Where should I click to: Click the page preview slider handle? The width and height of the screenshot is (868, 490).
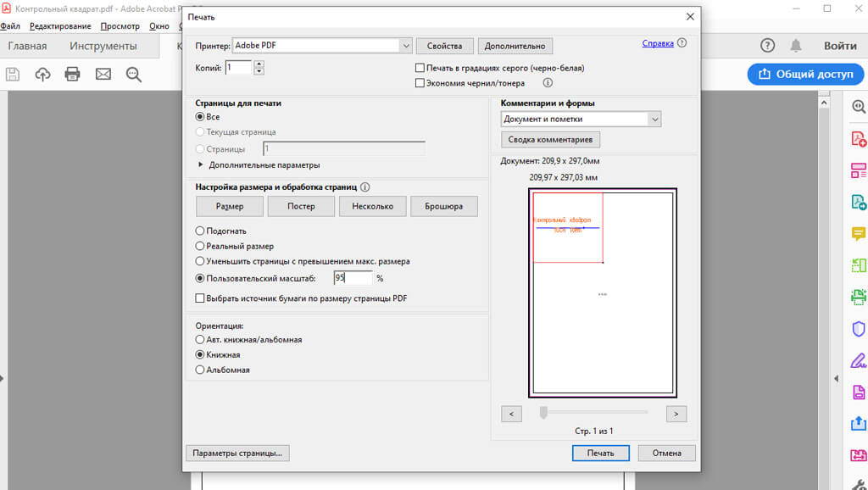click(543, 413)
